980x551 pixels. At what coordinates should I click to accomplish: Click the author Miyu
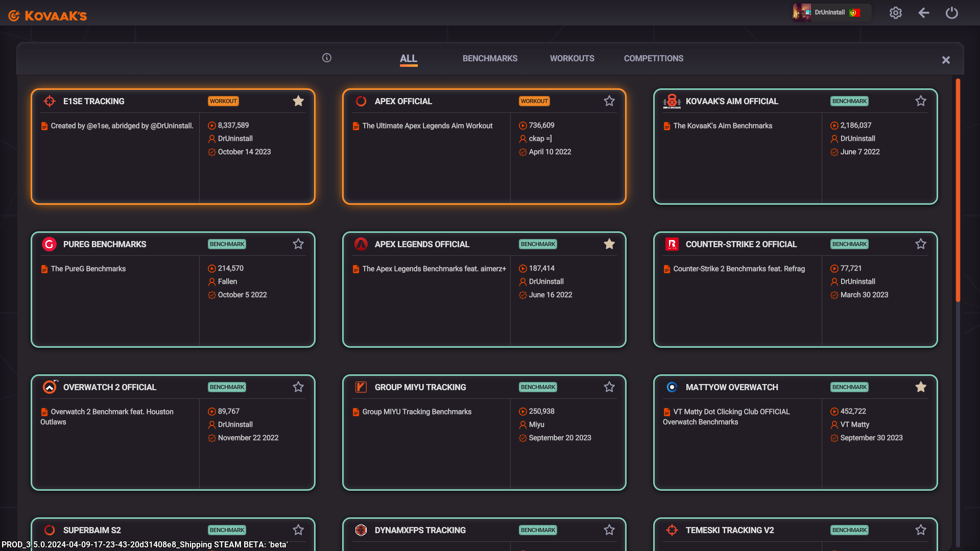[536, 424]
